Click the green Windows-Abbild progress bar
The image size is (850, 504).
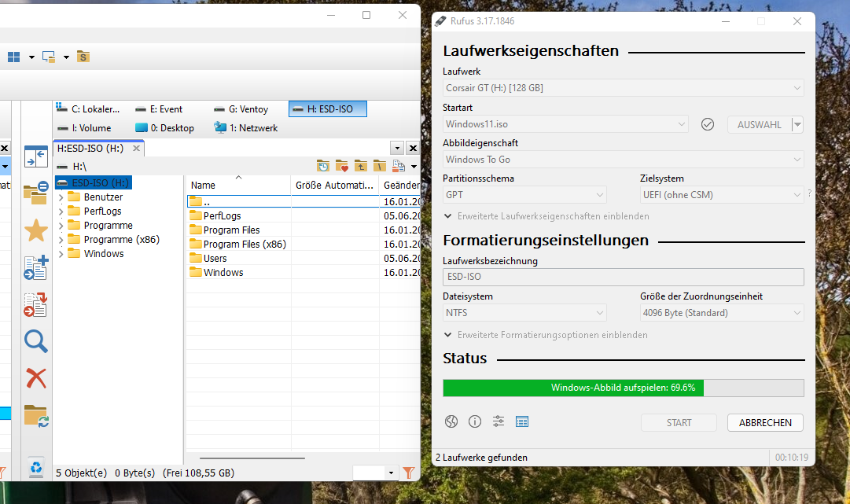tap(623, 388)
